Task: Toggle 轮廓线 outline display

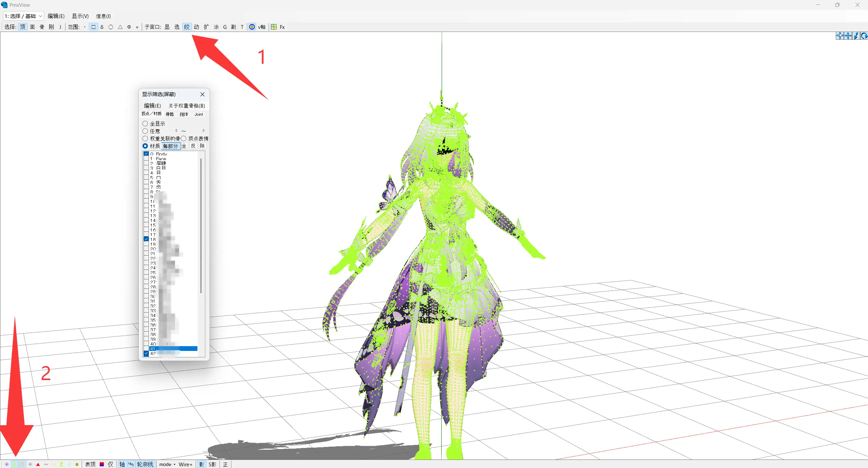Action: point(145,464)
